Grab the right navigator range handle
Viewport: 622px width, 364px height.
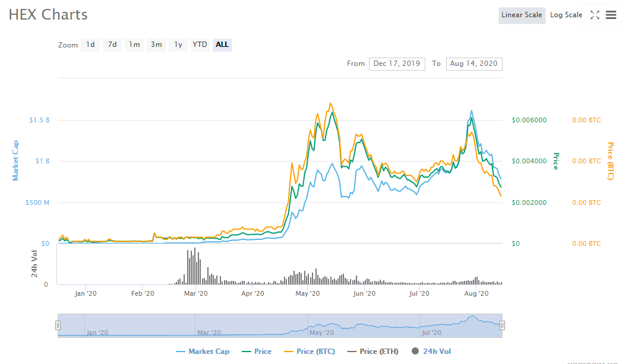click(502, 325)
